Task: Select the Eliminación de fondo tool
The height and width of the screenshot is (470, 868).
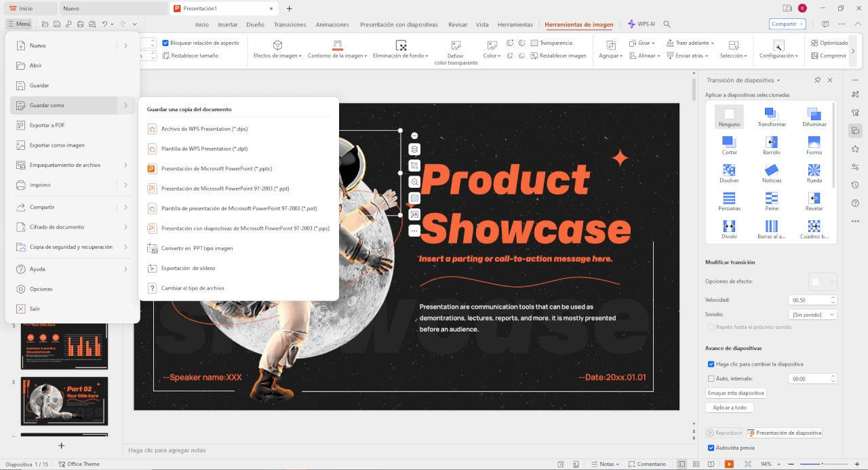Action: pyautogui.click(x=400, y=56)
